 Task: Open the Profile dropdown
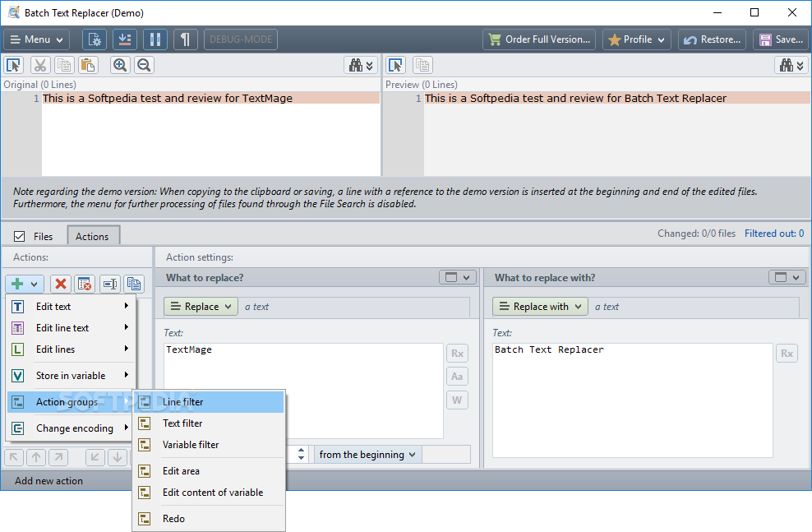(x=636, y=39)
